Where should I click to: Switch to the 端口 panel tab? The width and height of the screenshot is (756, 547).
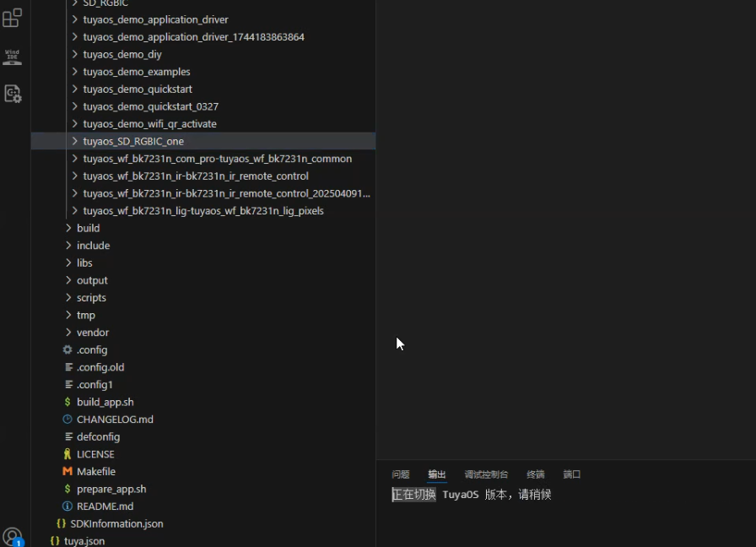point(572,474)
